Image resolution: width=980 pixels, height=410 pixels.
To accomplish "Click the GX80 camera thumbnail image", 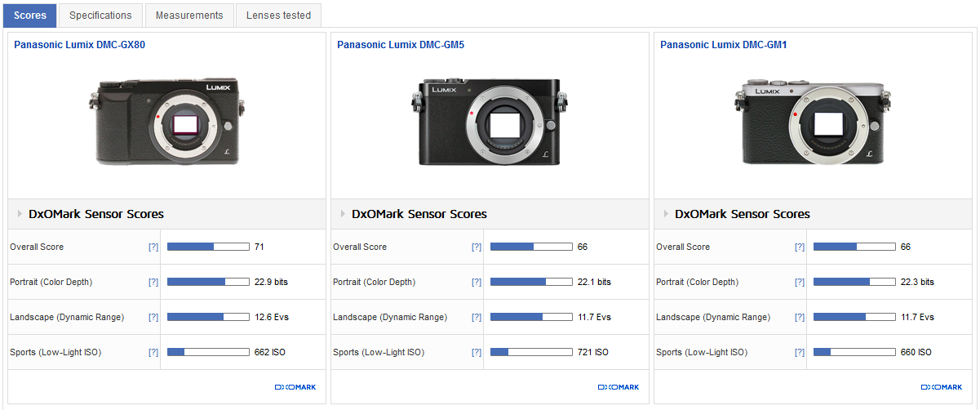I will pyautogui.click(x=167, y=123).
